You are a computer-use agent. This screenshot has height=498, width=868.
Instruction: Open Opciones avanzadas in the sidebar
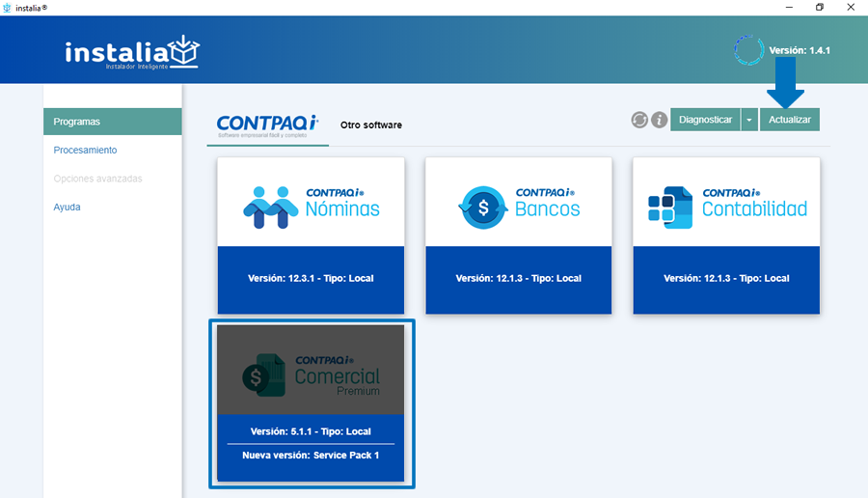(x=98, y=179)
